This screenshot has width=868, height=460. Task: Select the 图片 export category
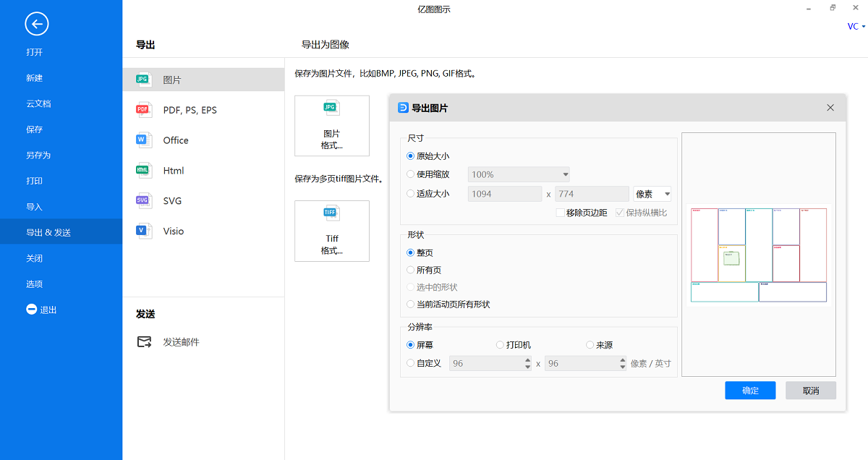click(203, 80)
